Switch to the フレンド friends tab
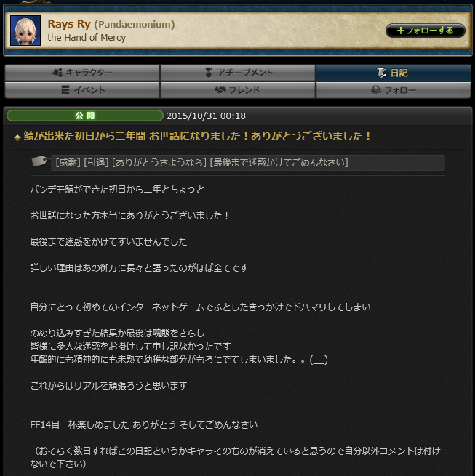The height and width of the screenshot is (476, 475). click(238, 90)
